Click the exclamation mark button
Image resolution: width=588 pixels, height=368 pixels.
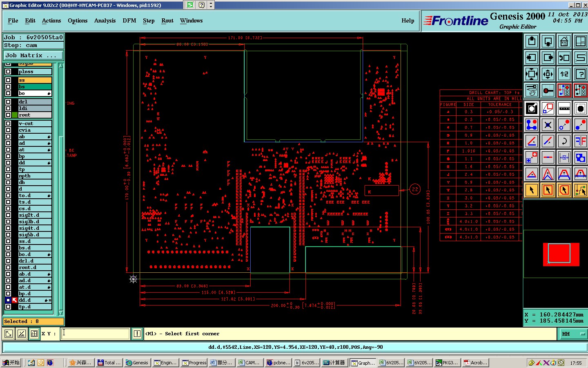click(x=137, y=334)
